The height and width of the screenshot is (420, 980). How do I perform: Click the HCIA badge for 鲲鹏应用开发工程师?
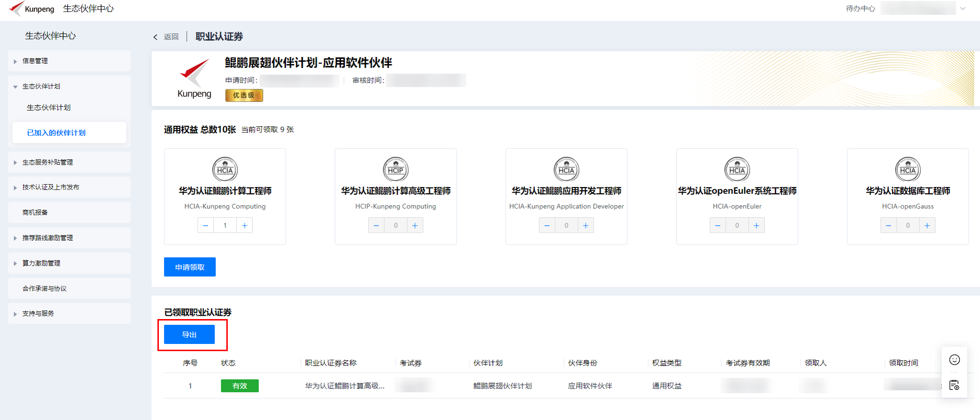(x=567, y=169)
